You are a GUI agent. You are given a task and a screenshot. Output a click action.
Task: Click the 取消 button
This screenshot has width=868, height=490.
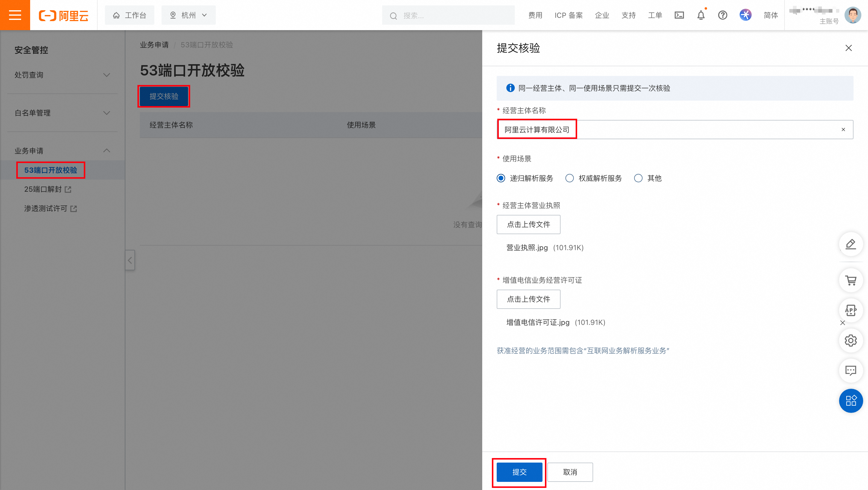click(570, 472)
